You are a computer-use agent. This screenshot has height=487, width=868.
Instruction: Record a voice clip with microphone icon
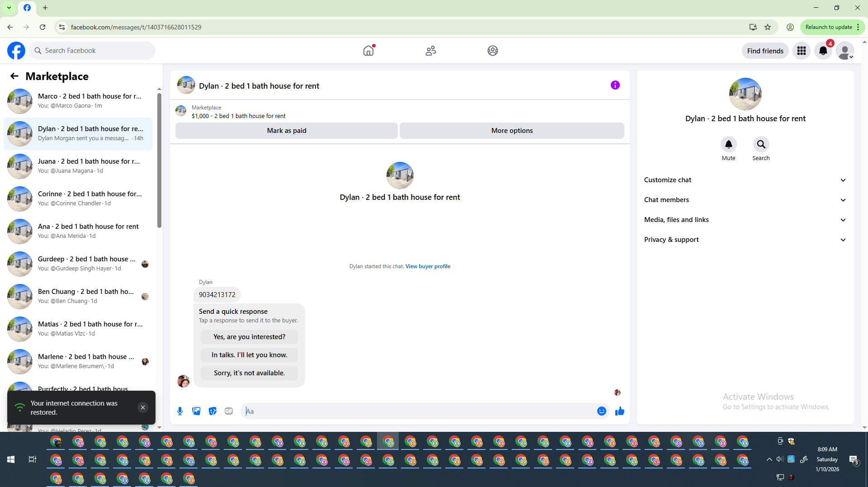pyautogui.click(x=180, y=411)
